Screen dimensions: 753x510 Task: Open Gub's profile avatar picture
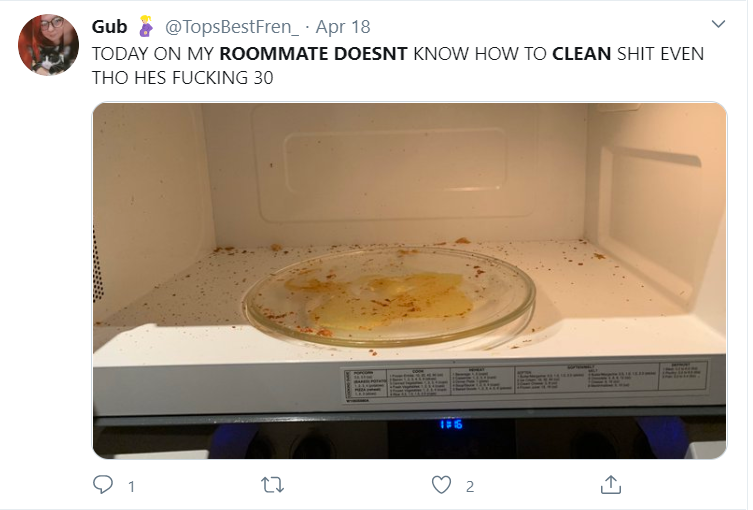point(49,45)
